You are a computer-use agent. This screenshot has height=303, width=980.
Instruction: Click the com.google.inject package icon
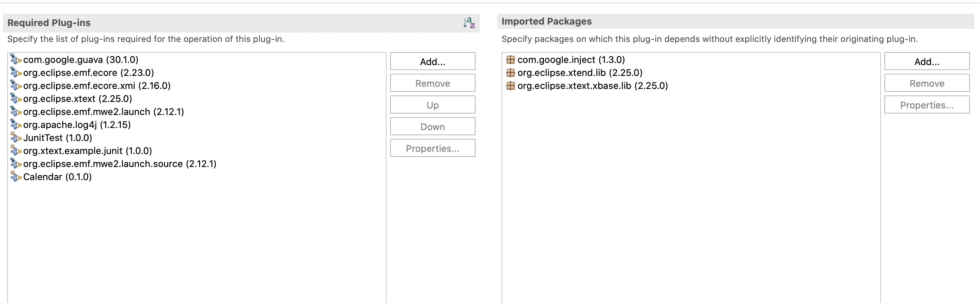pyautogui.click(x=510, y=59)
